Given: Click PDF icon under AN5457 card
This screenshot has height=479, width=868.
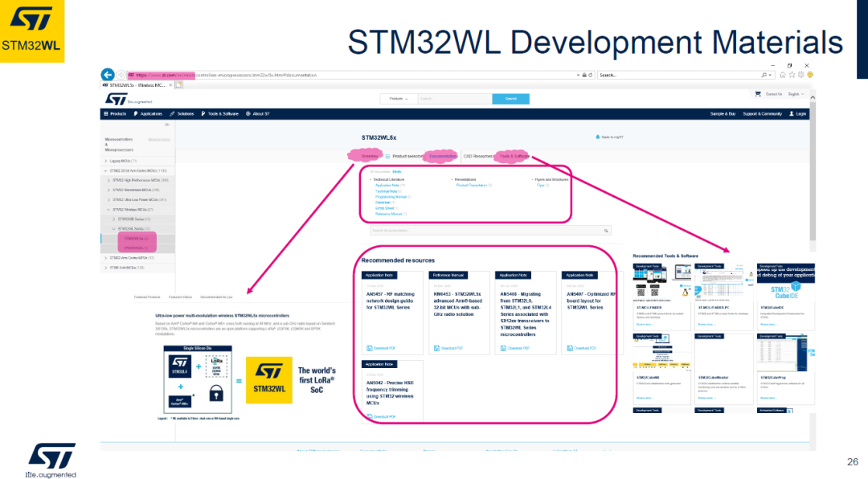Looking at the screenshot, I should [x=370, y=348].
